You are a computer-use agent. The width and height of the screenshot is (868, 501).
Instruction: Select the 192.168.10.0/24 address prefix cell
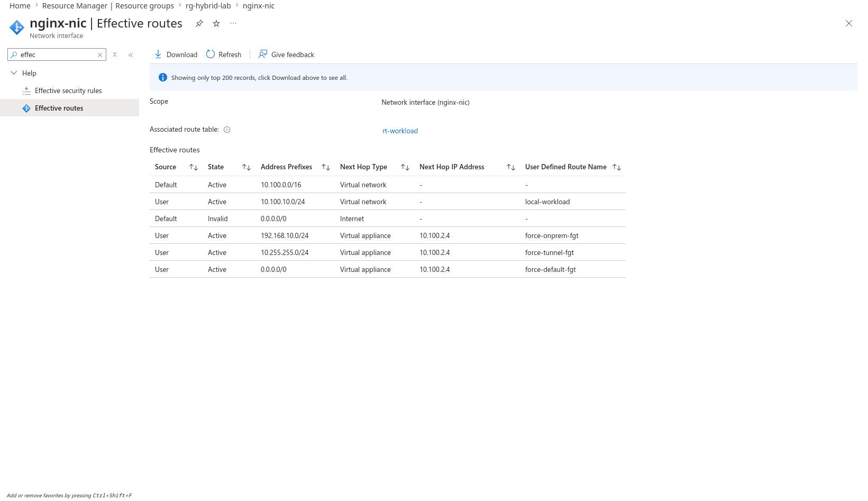click(285, 235)
